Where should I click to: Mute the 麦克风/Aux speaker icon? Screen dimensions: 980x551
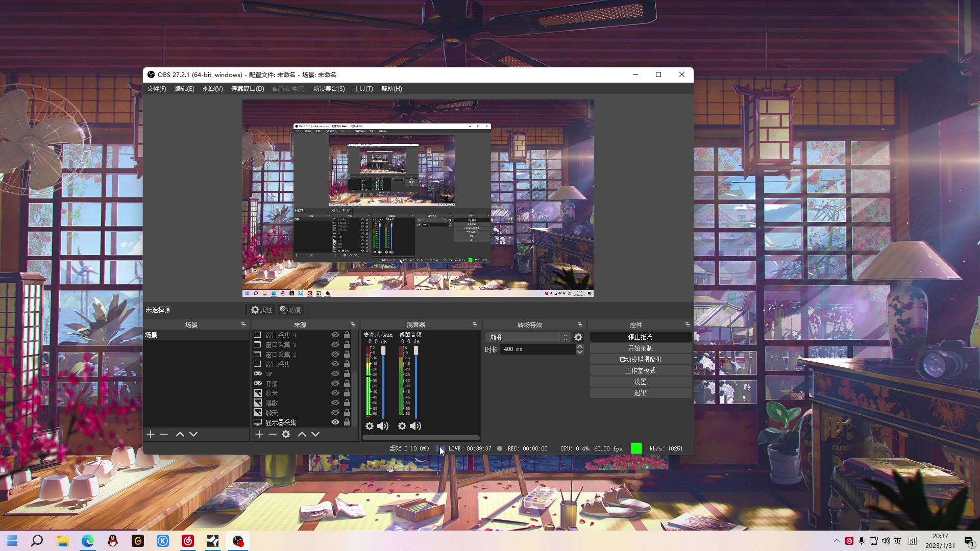point(383,426)
